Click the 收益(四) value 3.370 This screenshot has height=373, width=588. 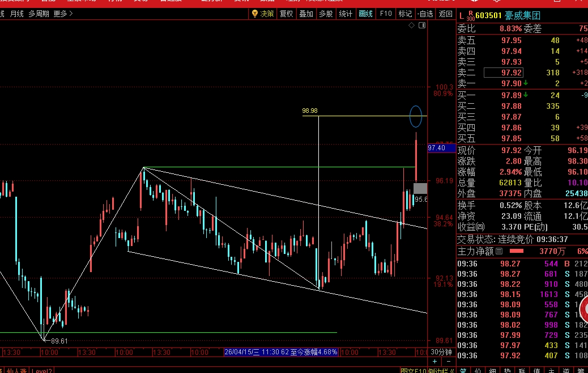coord(512,227)
